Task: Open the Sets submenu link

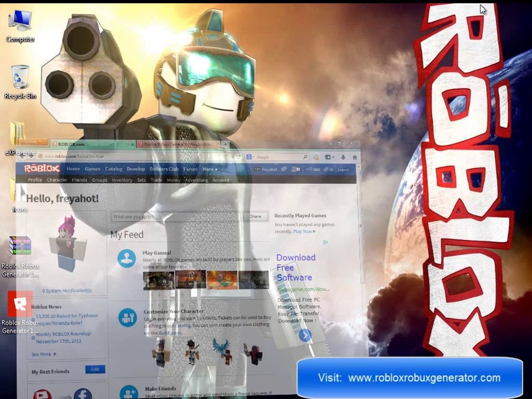Action: (141, 180)
